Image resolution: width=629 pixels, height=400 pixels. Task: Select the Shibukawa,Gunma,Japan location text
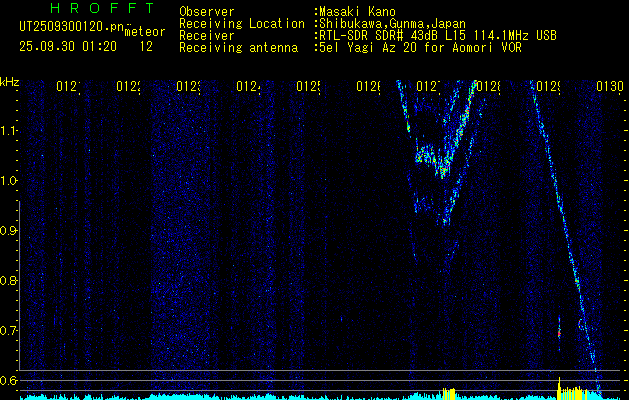(392, 24)
